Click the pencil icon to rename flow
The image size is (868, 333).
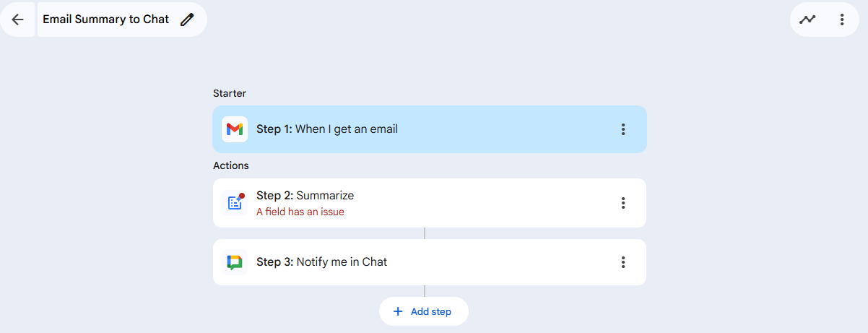point(187,20)
